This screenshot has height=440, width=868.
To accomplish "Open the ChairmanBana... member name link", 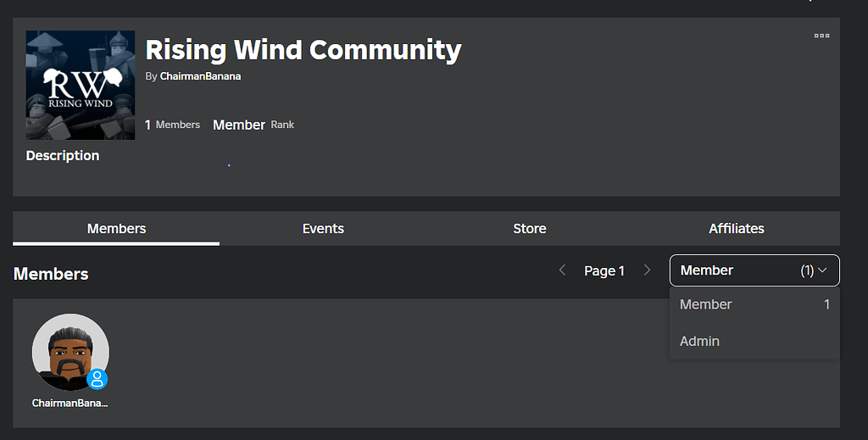I will click(x=70, y=403).
